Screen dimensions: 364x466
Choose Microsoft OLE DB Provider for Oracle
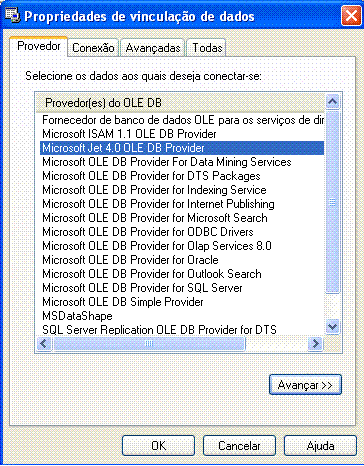click(x=182, y=260)
